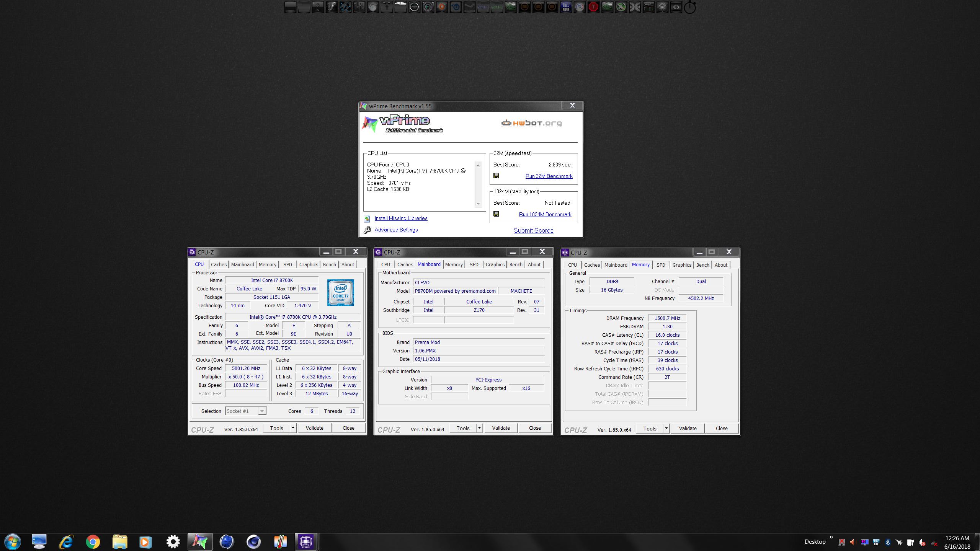Open Tools dropdown arrow in Mainboard window
Screen dimensions: 980x551
[479, 428]
